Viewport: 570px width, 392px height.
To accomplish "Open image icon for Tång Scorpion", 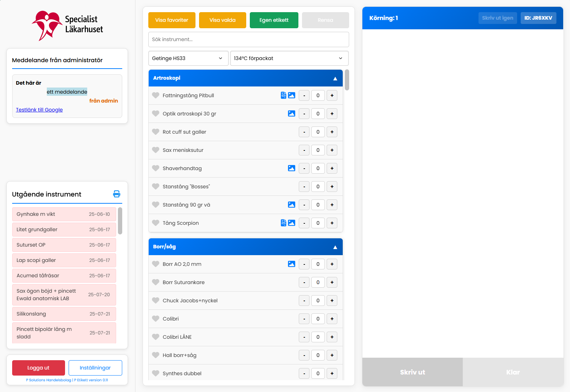I will point(292,223).
